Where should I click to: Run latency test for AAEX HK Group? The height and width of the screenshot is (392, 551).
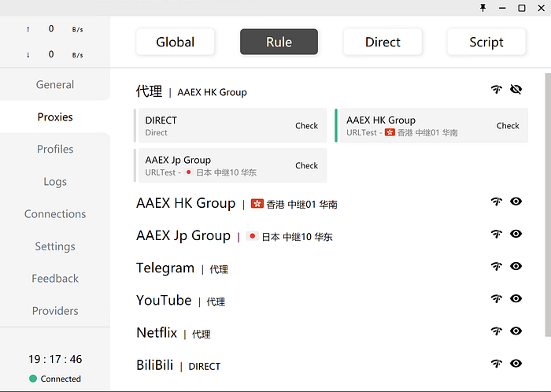tap(496, 202)
